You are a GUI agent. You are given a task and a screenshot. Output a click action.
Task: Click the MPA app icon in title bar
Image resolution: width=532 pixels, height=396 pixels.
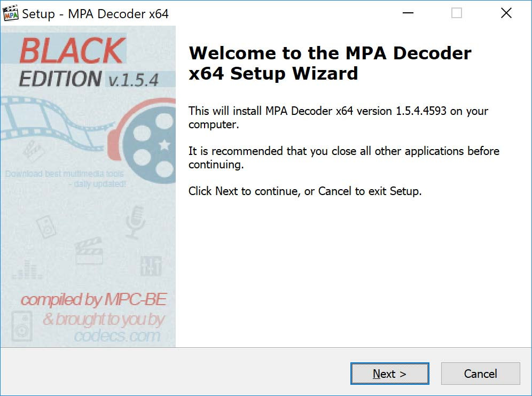(x=11, y=13)
